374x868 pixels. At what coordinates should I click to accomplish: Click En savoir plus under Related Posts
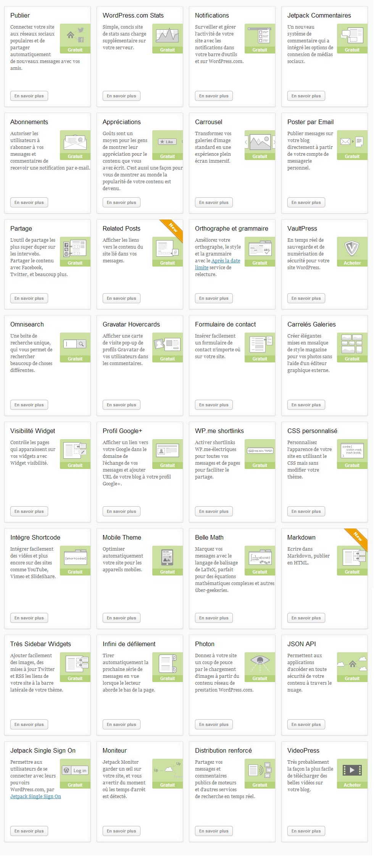click(121, 298)
